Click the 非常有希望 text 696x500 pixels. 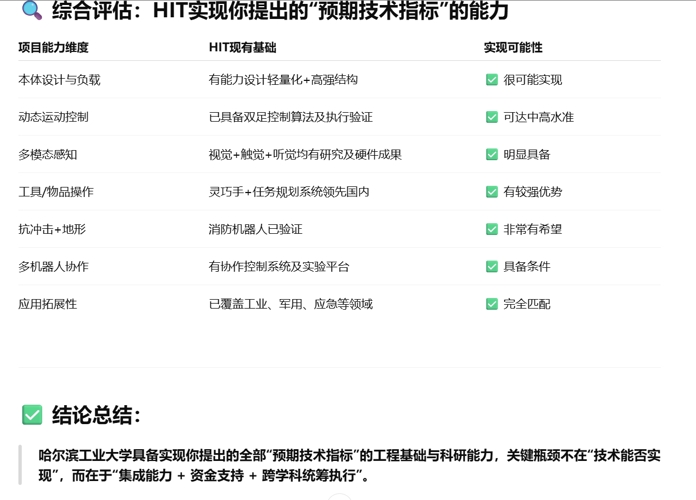click(533, 229)
